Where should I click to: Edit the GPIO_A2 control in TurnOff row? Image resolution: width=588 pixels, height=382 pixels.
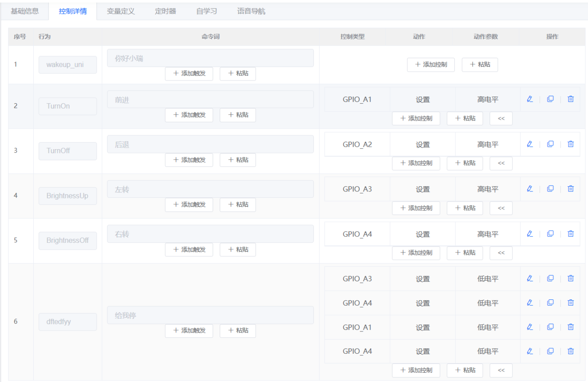pyautogui.click(x=530, y=144)
